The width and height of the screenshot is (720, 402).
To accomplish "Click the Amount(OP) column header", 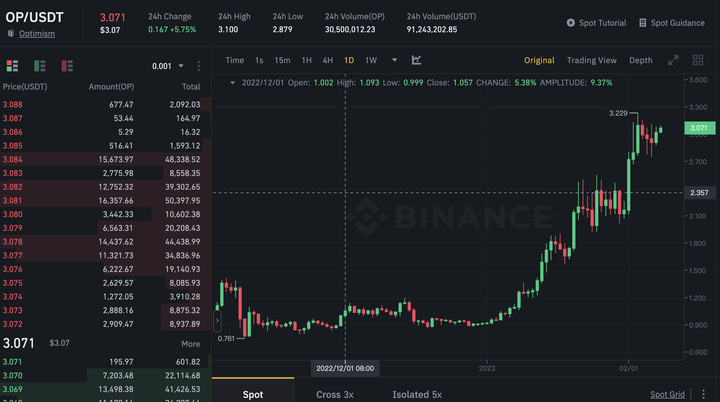I will point(111,86).
